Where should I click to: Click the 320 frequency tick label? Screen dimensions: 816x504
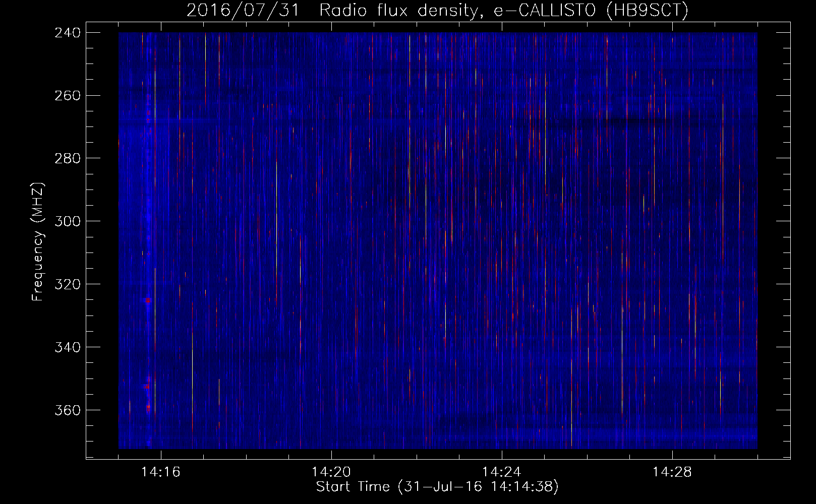(68, 284)
